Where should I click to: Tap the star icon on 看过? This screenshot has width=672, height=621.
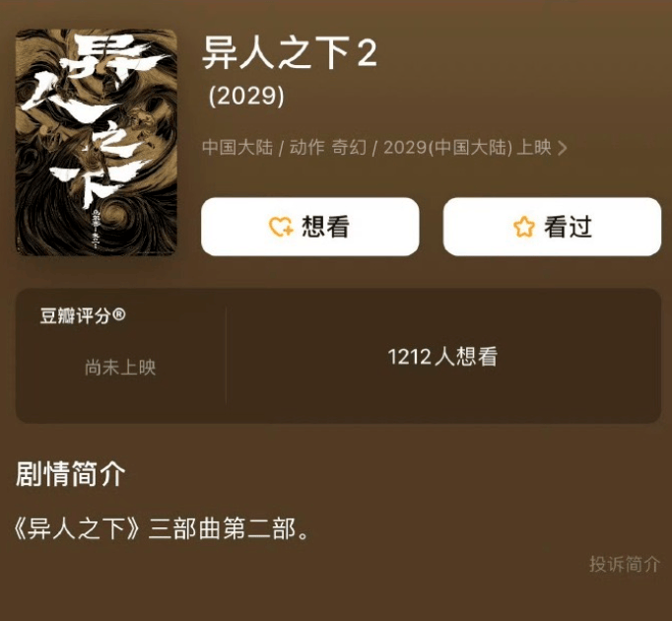524,227
